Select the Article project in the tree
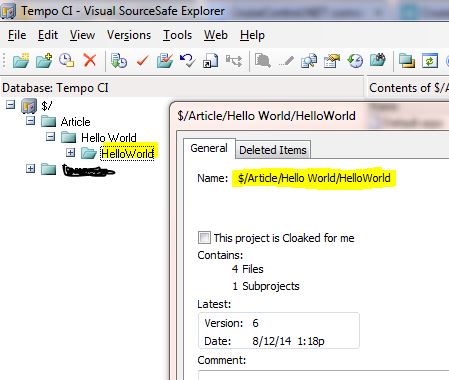 [x=75, y=122]
